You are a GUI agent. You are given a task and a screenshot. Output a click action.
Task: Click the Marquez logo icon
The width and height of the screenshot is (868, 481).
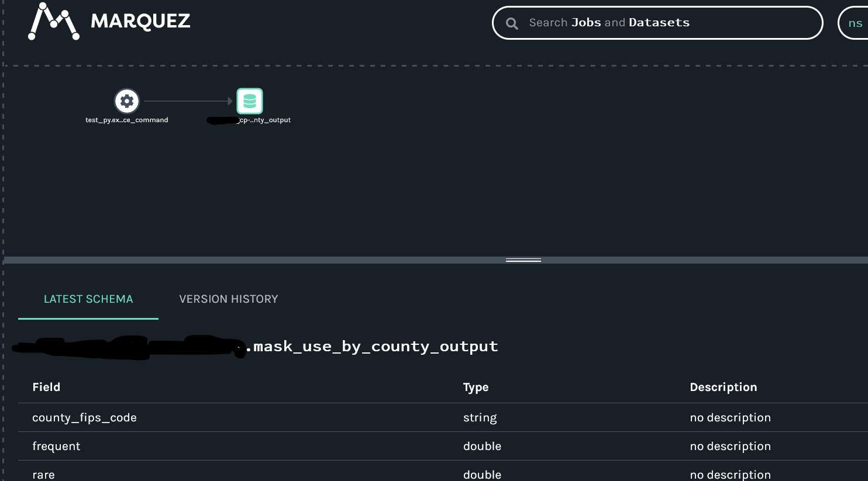53,22
